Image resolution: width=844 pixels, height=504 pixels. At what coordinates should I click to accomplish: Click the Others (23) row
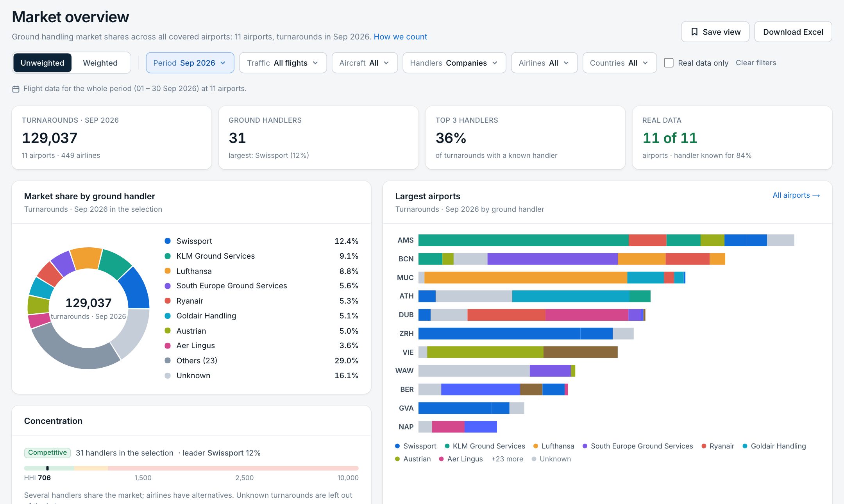pos(261,361)
